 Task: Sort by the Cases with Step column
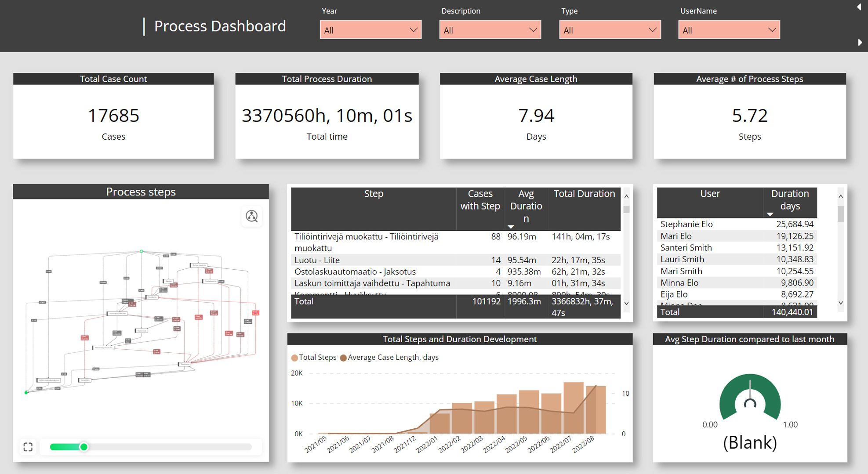480,200
